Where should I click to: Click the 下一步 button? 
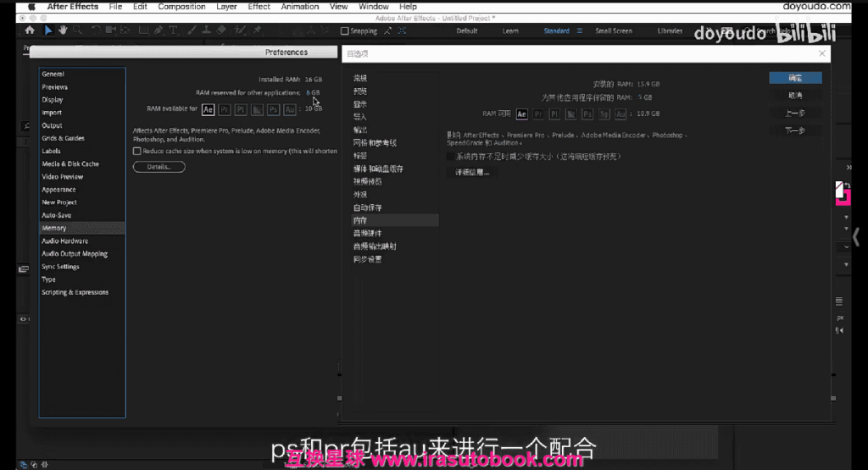pos(795,131)
